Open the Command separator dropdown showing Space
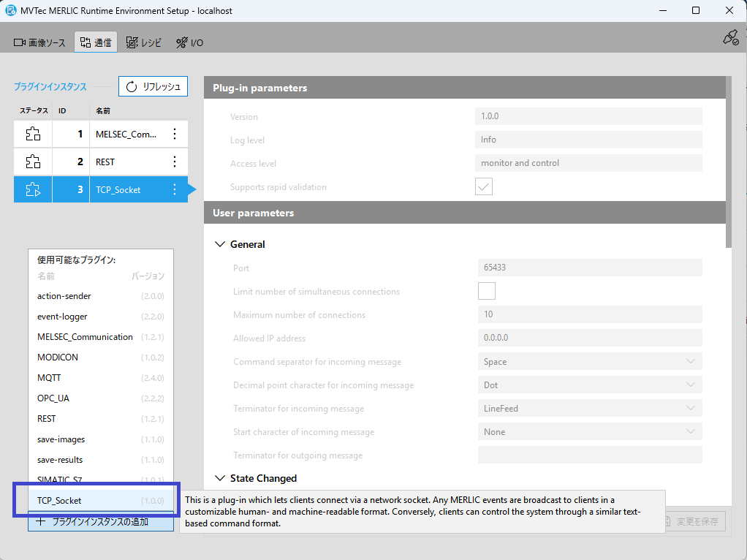The height and width of the screenshot is (560, 747). [x=590, y=361]
